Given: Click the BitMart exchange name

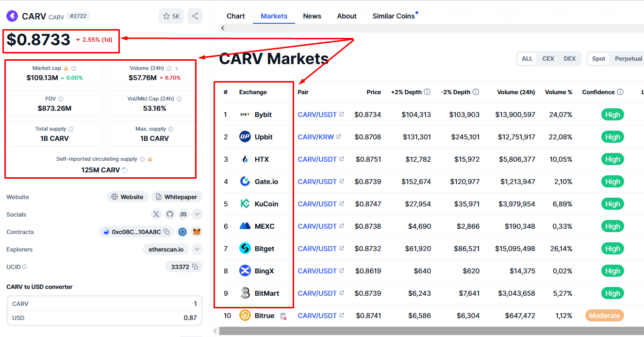Looking at the screenshot, I should coord(267,293).
